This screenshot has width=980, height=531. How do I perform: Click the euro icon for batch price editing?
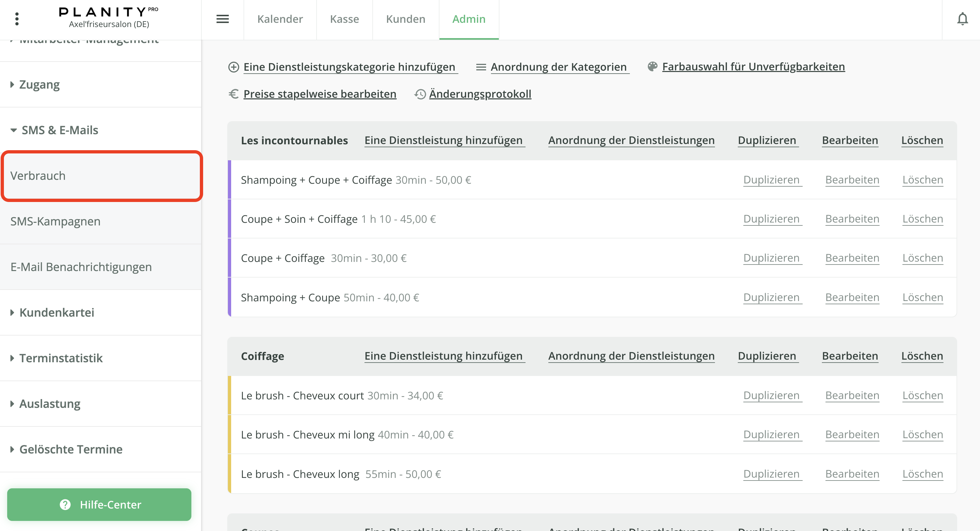click(x=234, y=94)
